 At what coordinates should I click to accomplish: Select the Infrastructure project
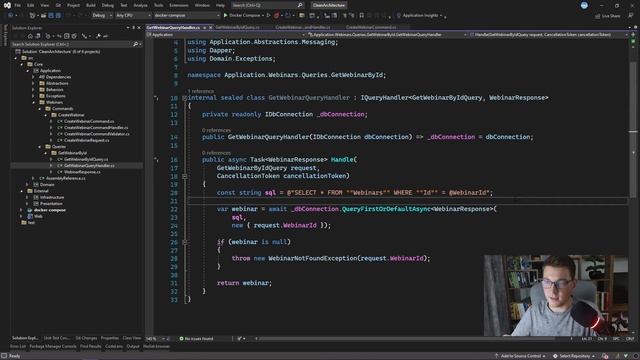click(x=52, y=197)
